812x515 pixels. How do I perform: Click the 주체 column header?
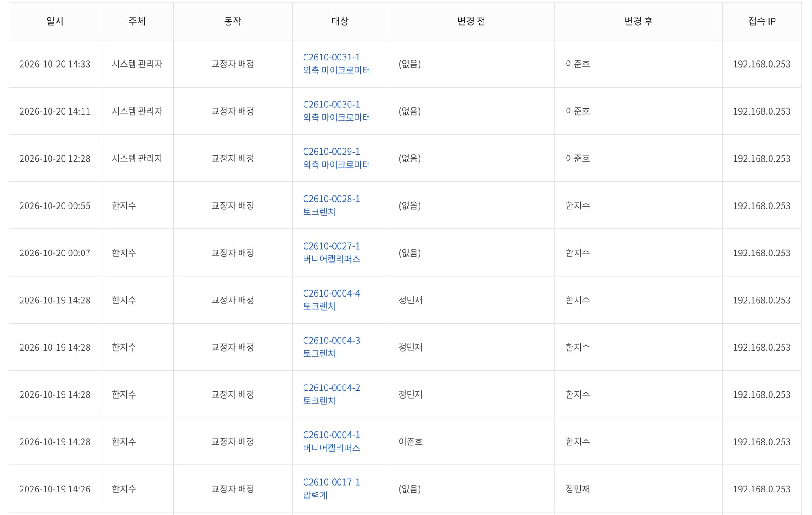click(137, 21)
